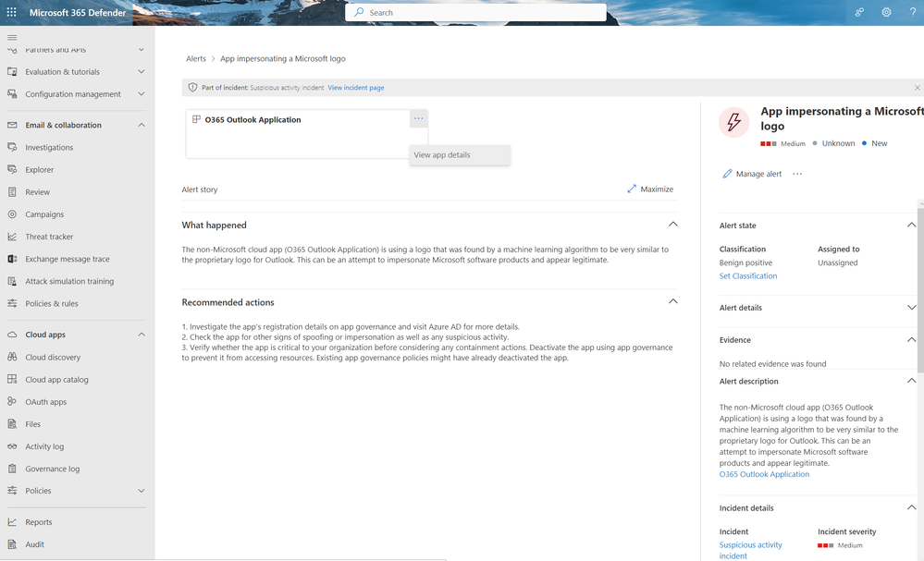
Task: Collapse the Alert state panel
Action: [x=911, y=225]
